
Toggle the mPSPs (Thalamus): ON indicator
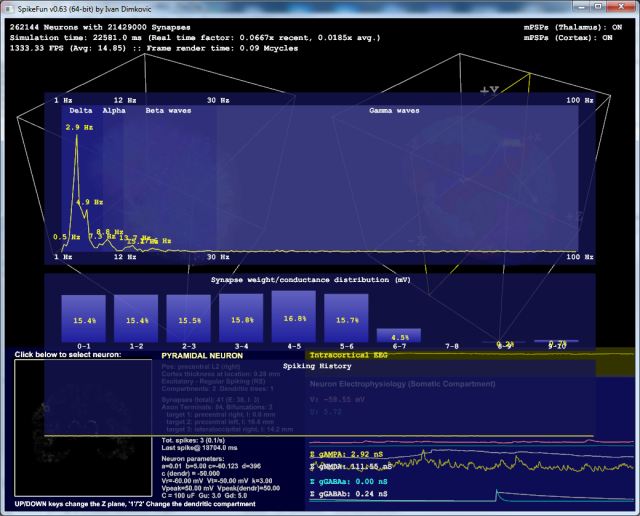[x=573, y=27]
